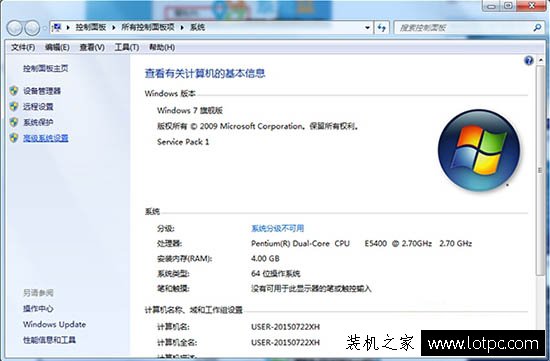Viewport: 550px width, 361px height.
Task: Click the Windows 7 旗舰版 text
Action: [x=190, y=111]
